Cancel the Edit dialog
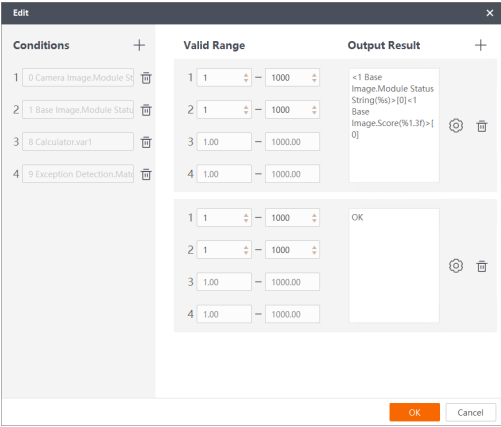Viewport: 501px width, 427px height. pyautogui.click(x=470, y=412)
